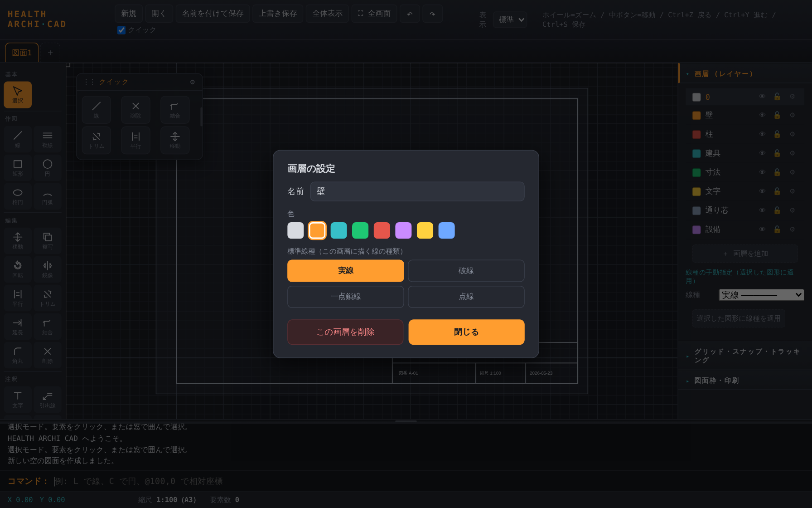This screenshot has width=812, height=508.
Task: Toggle the クイック checkbox
Action: pos(121,30)
